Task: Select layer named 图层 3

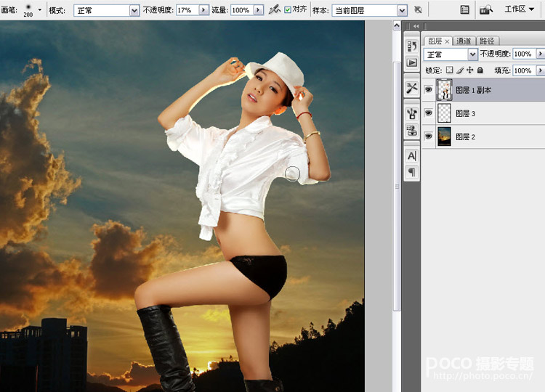Action: [465, 113]
